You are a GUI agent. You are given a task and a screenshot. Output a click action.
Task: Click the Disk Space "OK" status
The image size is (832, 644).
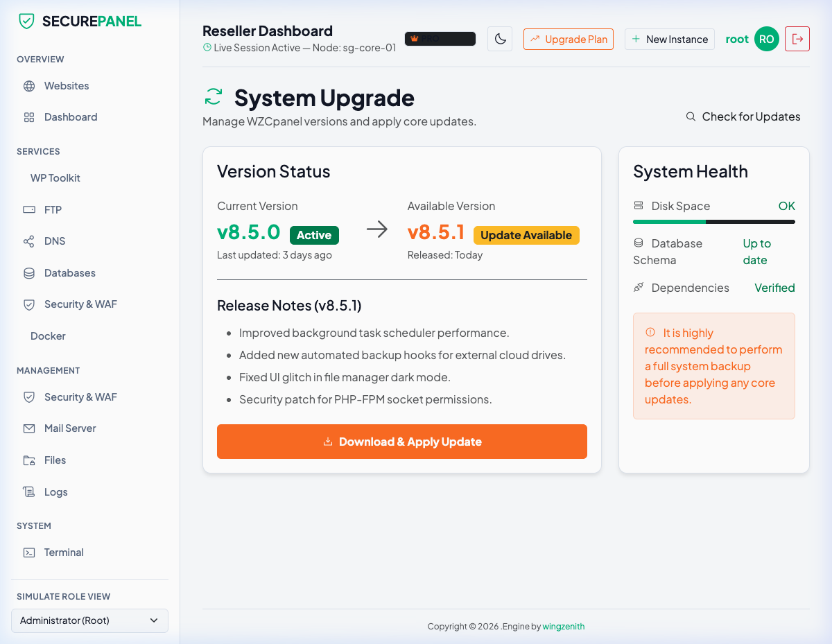(x=787, y=206)
